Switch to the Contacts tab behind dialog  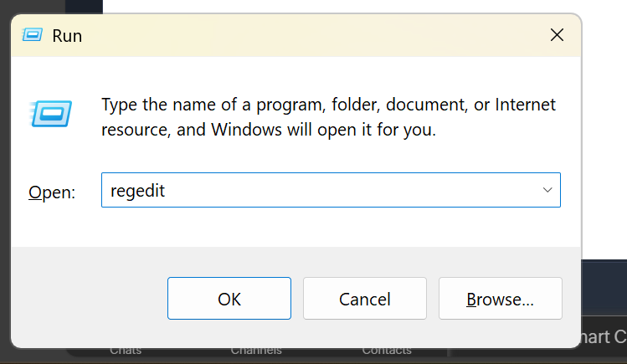point(387,351)
